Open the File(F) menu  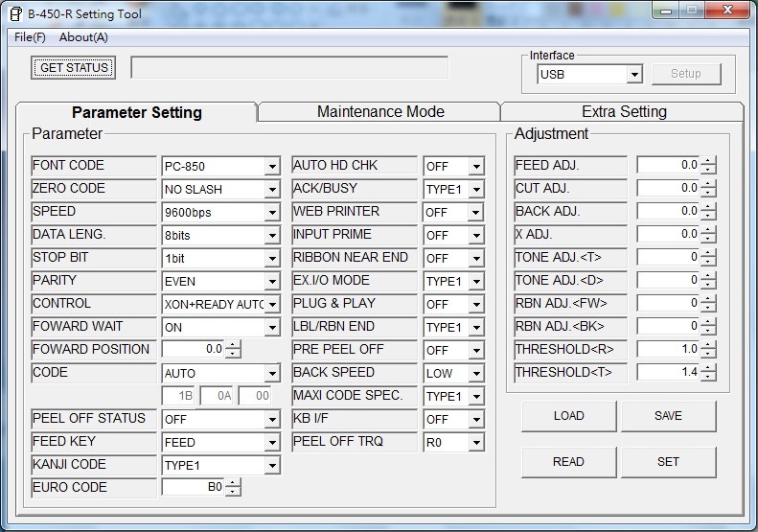(30, 37)
